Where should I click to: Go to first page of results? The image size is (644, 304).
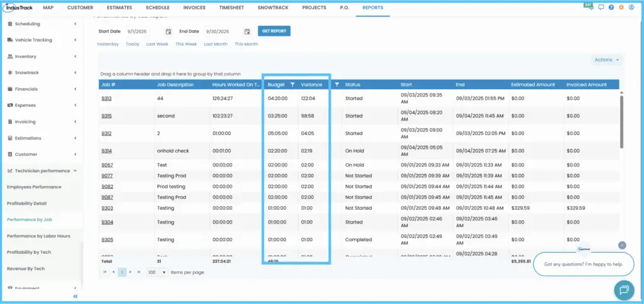[x=105, y=272]
